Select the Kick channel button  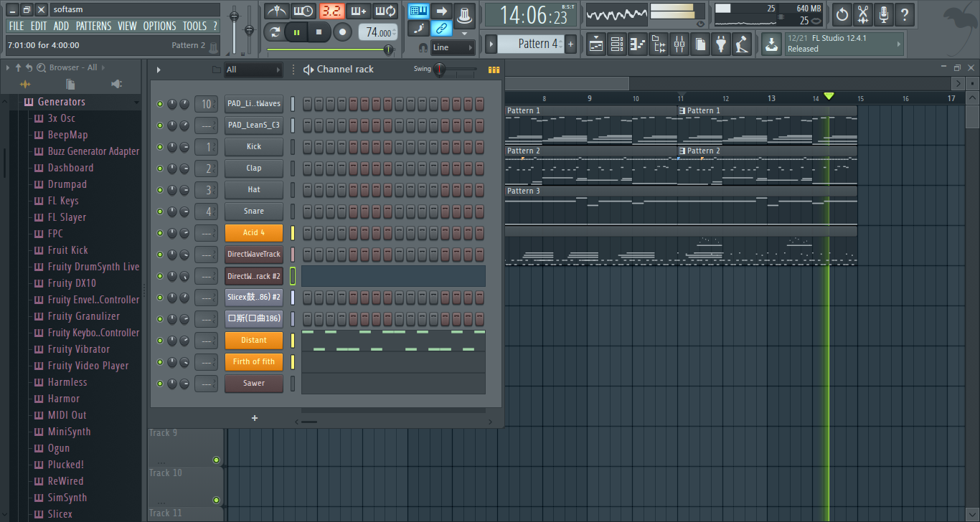tap(254, 146)
